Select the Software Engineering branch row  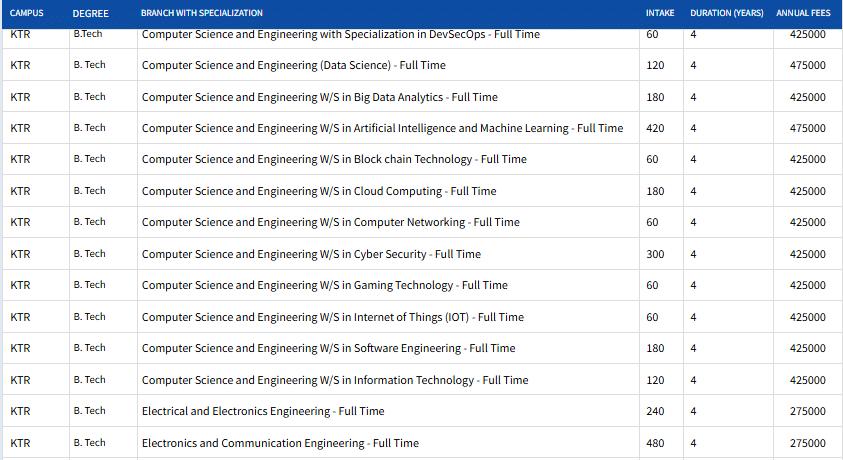328,349
